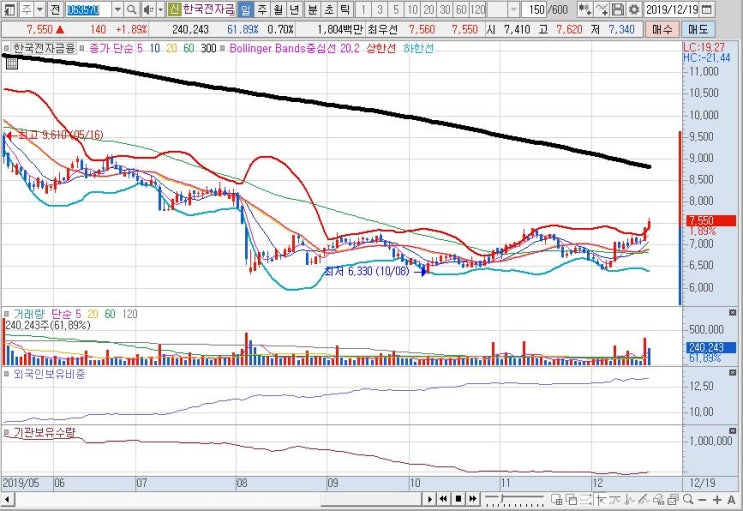The image size is (743, 511).
Task: Open the custom interval dropdown after 120
Action: tap(514, 9)
